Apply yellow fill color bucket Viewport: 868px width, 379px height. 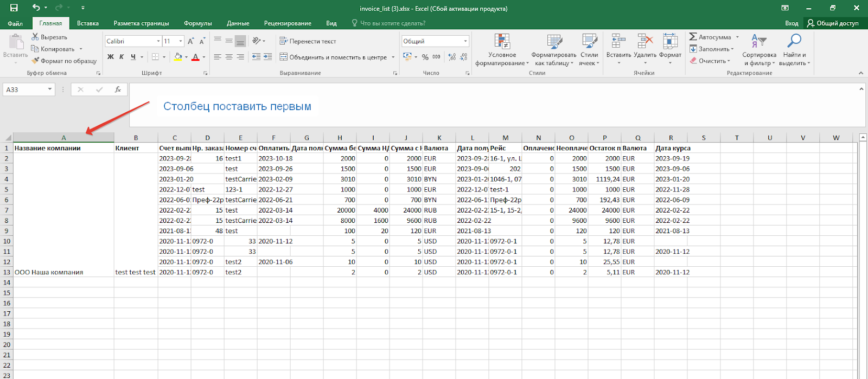[x=178, y=56]
